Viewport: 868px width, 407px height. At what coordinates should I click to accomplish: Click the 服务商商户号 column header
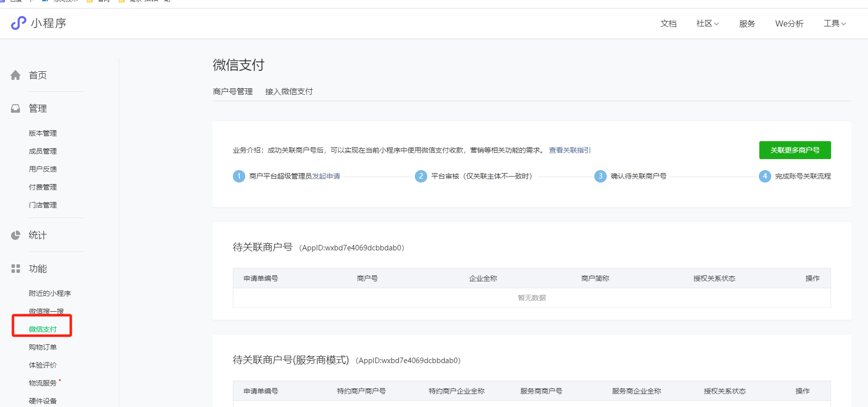click(x=541, y=391)
